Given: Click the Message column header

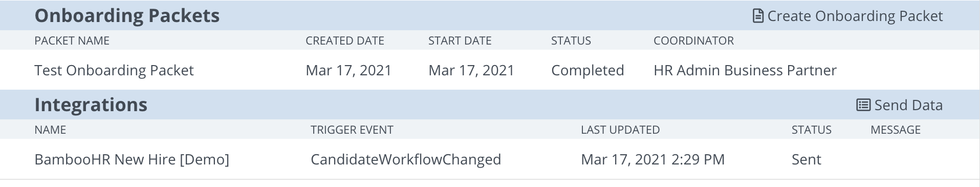Looking at the screenshot, I should 896,130.
